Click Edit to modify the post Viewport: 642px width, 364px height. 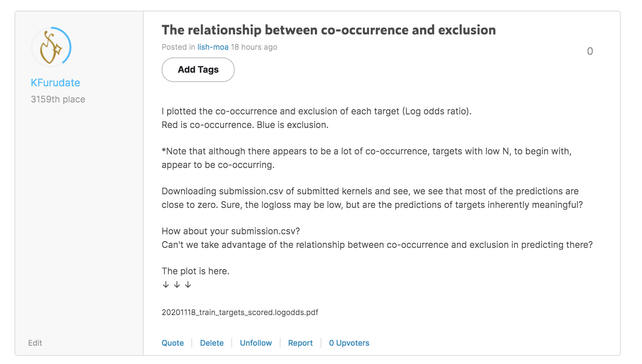tap(35, 343)
